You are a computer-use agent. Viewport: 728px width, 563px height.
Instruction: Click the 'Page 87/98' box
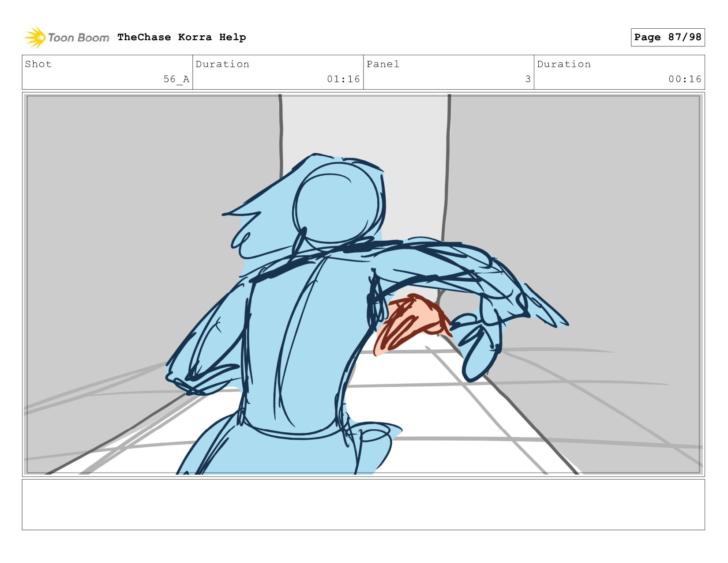[668, 37]
